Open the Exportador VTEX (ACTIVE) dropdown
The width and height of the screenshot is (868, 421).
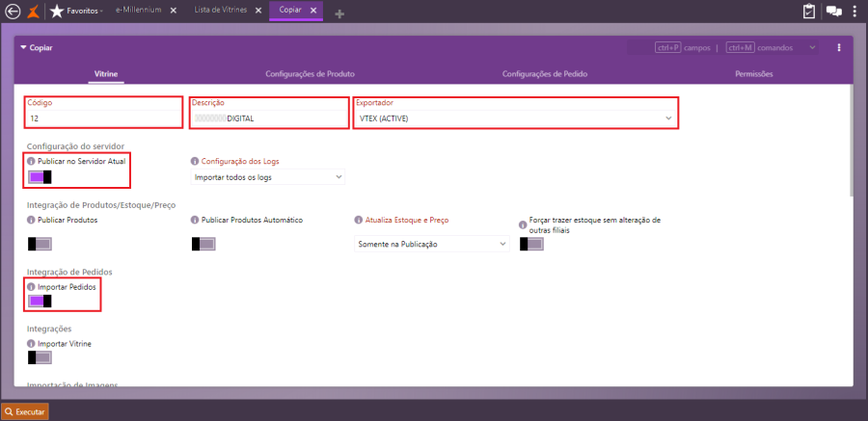click(515, 118)
